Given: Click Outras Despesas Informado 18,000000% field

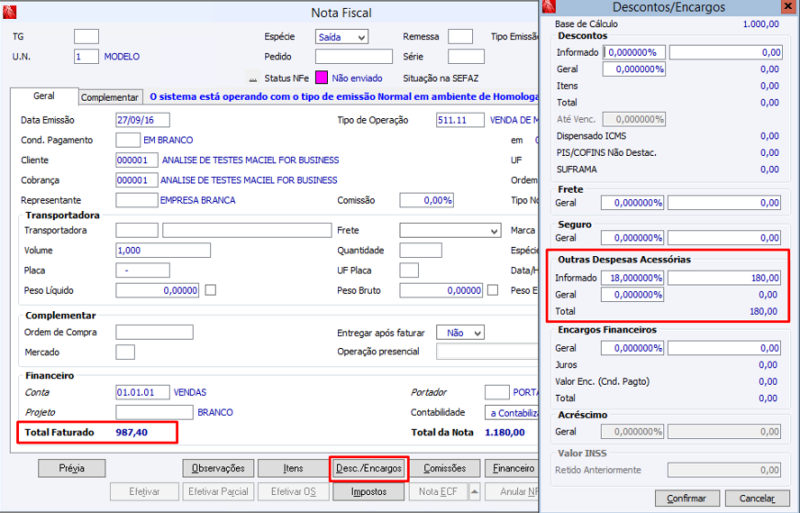Looking at the screenshot, I should (633, 278).
